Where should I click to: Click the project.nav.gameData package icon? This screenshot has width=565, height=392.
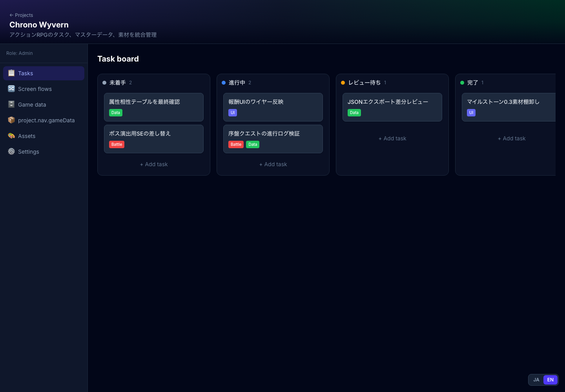(x=11, y=120)
